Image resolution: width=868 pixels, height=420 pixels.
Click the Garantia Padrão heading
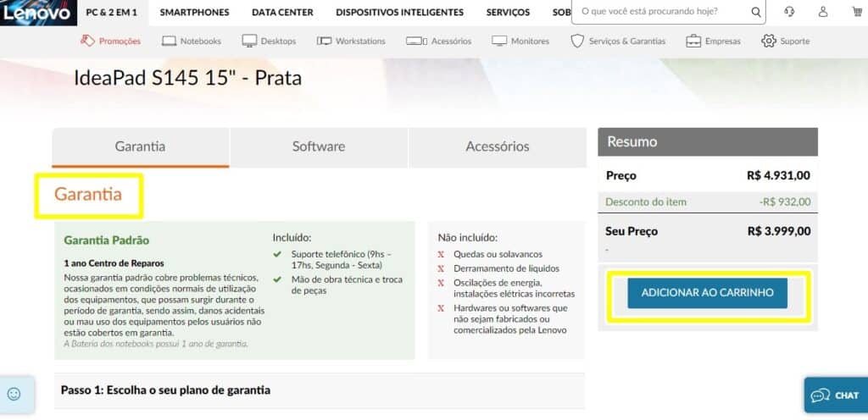[106, 240]
